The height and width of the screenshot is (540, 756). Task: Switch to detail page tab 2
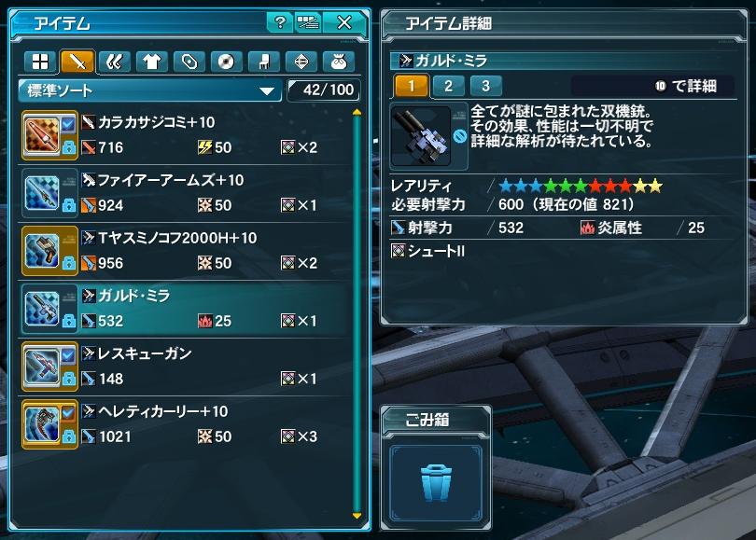coord(448,86)
